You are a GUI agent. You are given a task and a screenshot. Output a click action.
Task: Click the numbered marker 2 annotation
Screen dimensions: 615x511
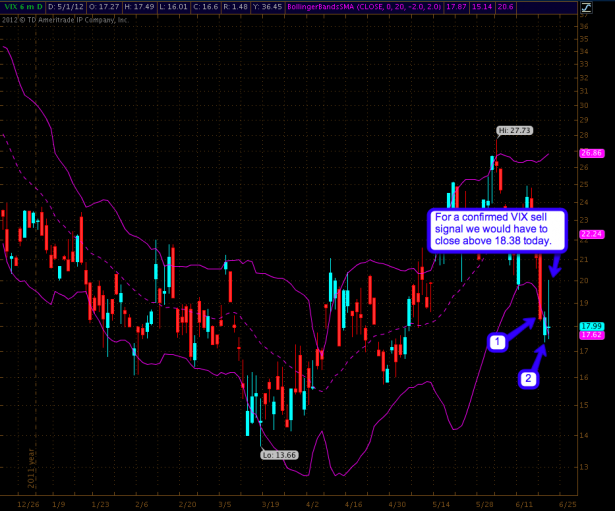click(x=530, y=379)
